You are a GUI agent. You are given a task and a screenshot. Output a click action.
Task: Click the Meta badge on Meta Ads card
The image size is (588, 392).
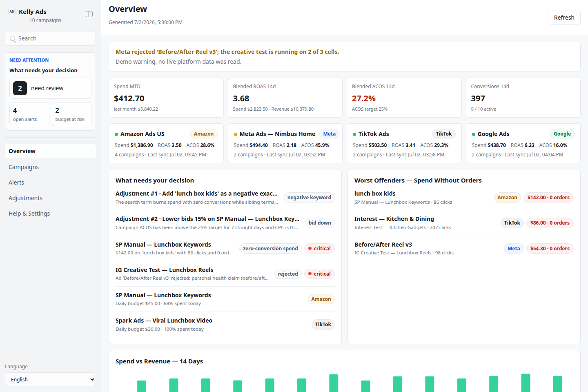click(x=330, y=134)
